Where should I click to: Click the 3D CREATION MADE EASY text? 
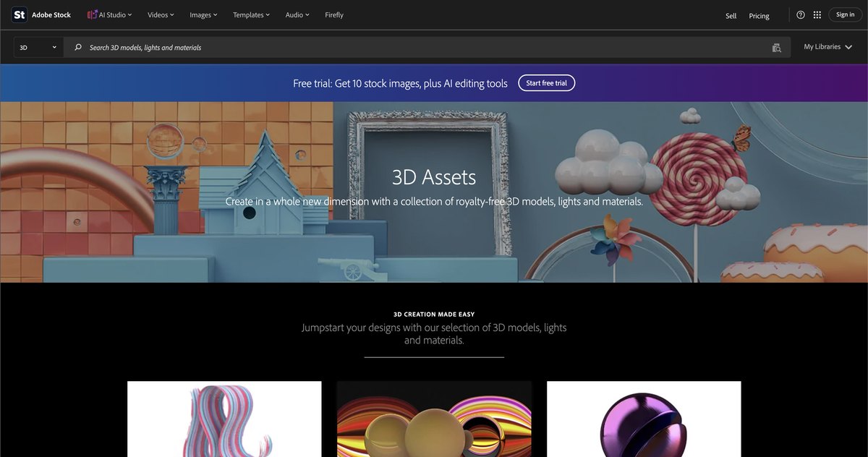[x=434, y=315]
